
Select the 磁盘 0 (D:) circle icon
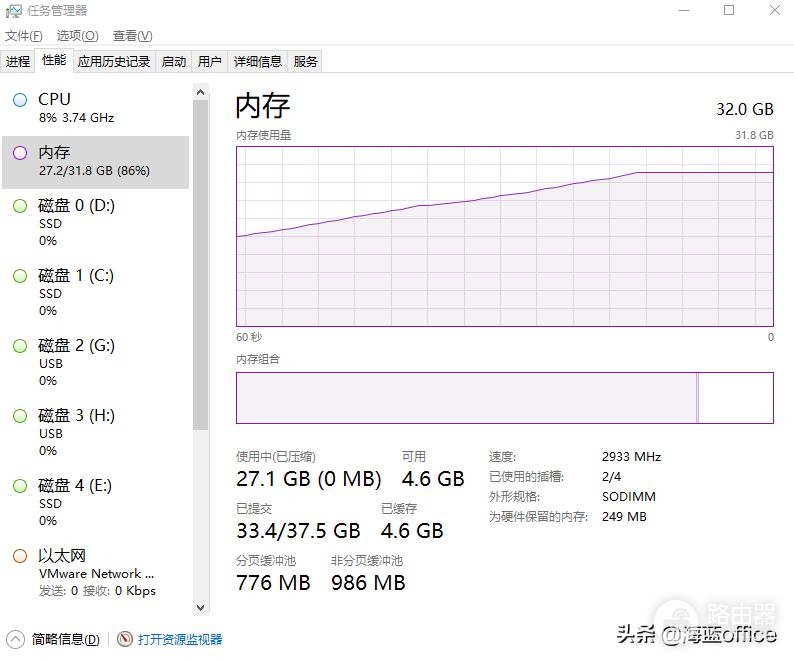pos(20,206)
